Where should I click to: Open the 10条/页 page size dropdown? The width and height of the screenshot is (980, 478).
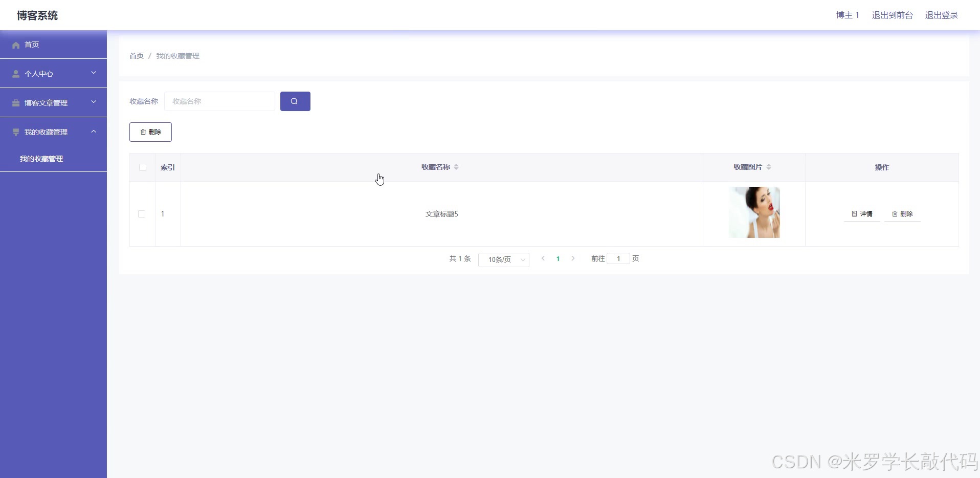(x=503, y=259)
